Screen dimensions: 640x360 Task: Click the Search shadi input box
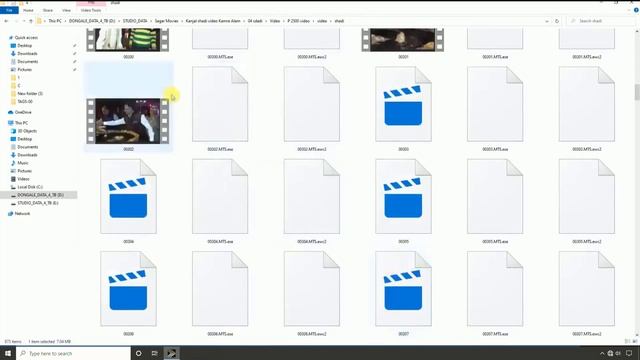point(602,21)
